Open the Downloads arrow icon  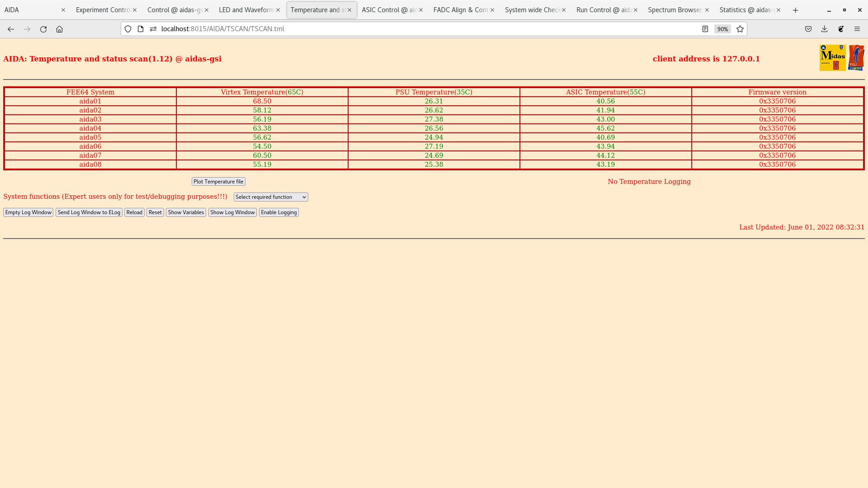point(824,29)
